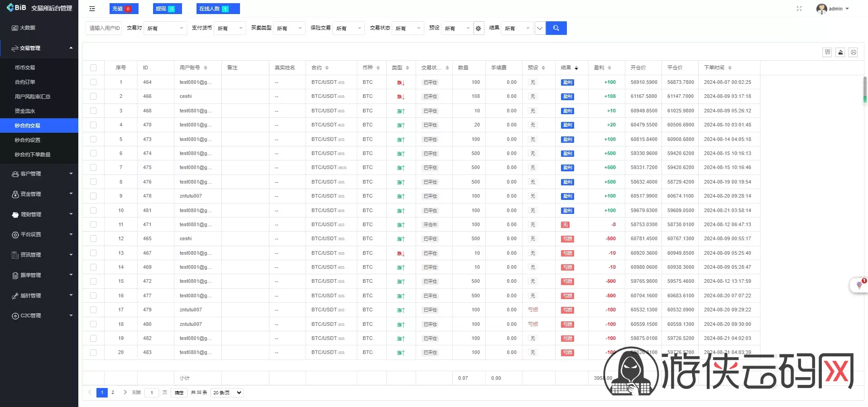Viewport: 868px width, 407px height.
Task: Click the blue search magnifier button
Action: (556, 28)
